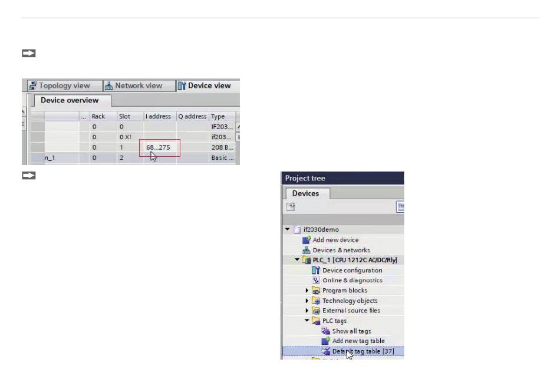Click the Online & diagnostics icon
560x392 pixels.
[316, 281]
